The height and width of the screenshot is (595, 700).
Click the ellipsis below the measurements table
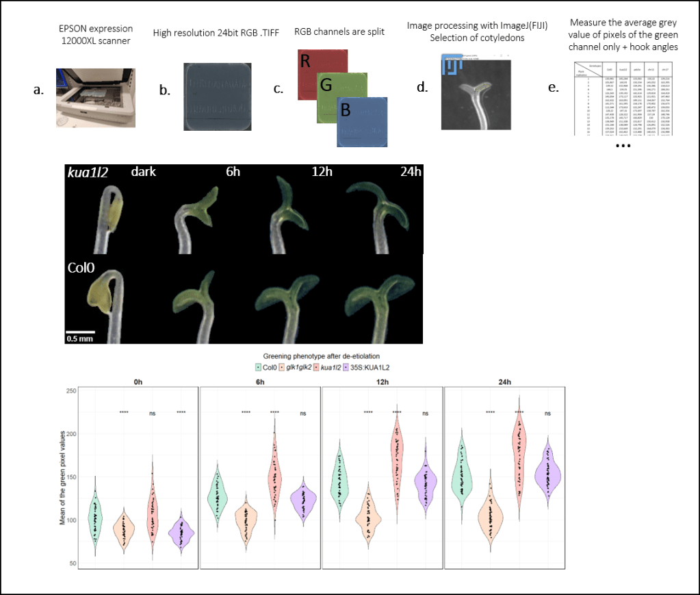tap(623, 147)
